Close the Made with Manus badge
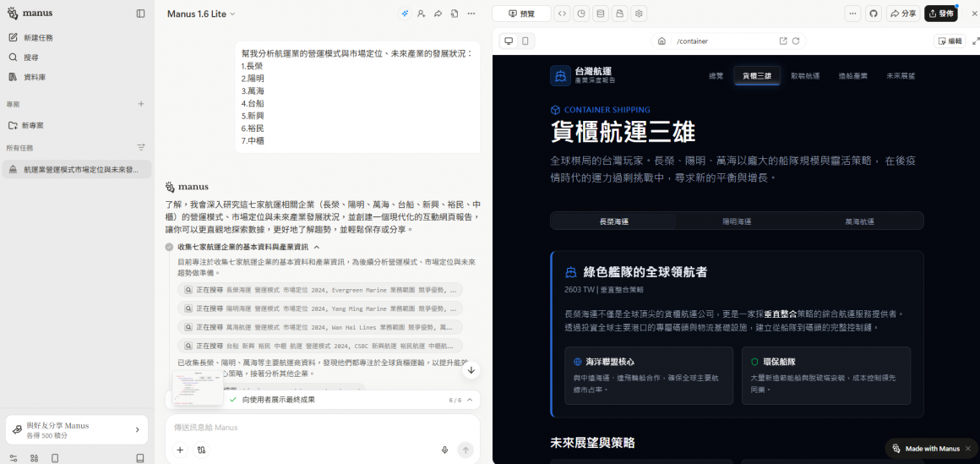The width and height of the screenshot is (980, 464). coord(968,449)
